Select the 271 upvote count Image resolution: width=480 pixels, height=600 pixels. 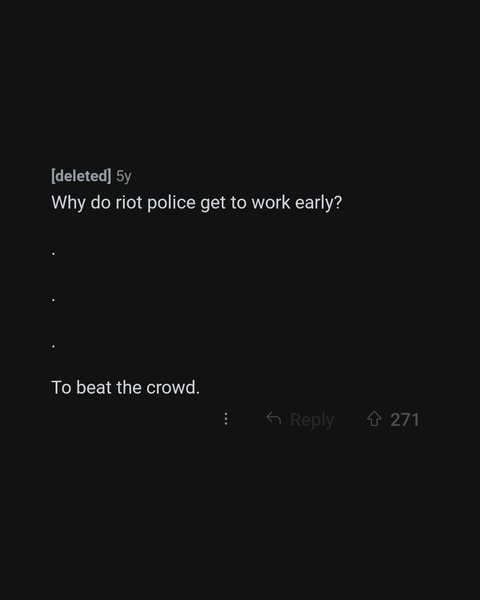coord(405,419)
